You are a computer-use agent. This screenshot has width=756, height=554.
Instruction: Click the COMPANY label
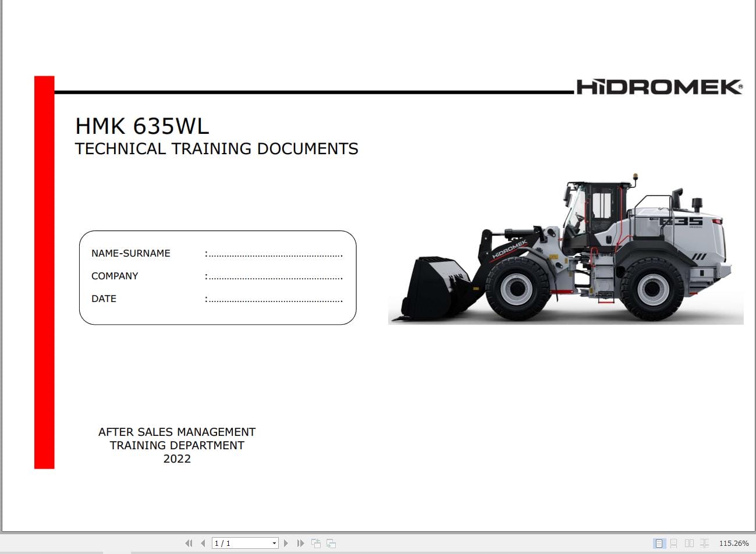click(115, 276)
